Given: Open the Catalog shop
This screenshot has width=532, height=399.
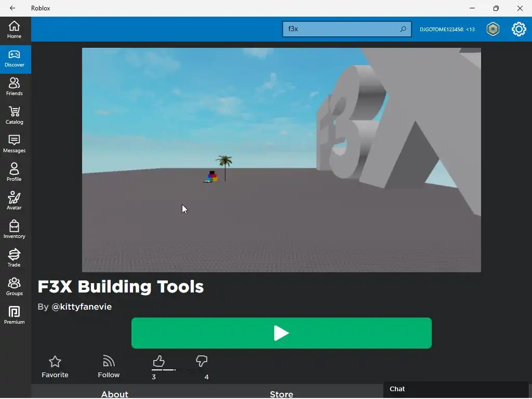Looking at the screenshot, I should pos(14,116).
